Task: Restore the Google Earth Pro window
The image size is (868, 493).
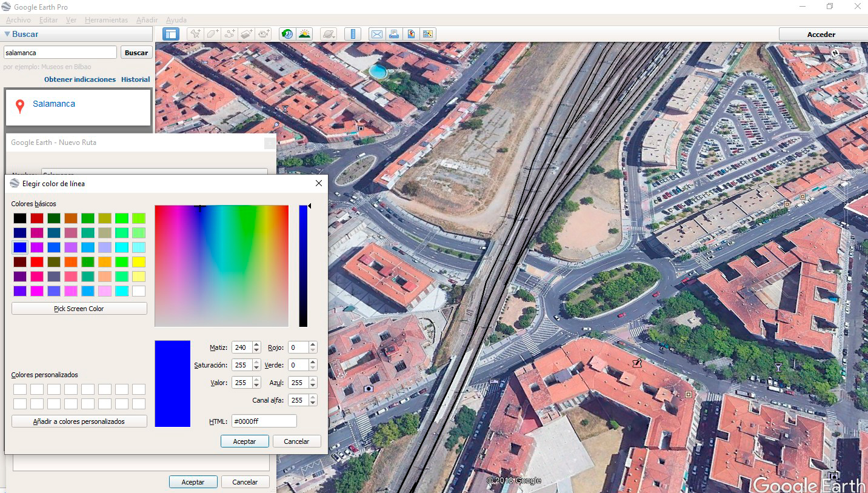Action: coord(829,7)
